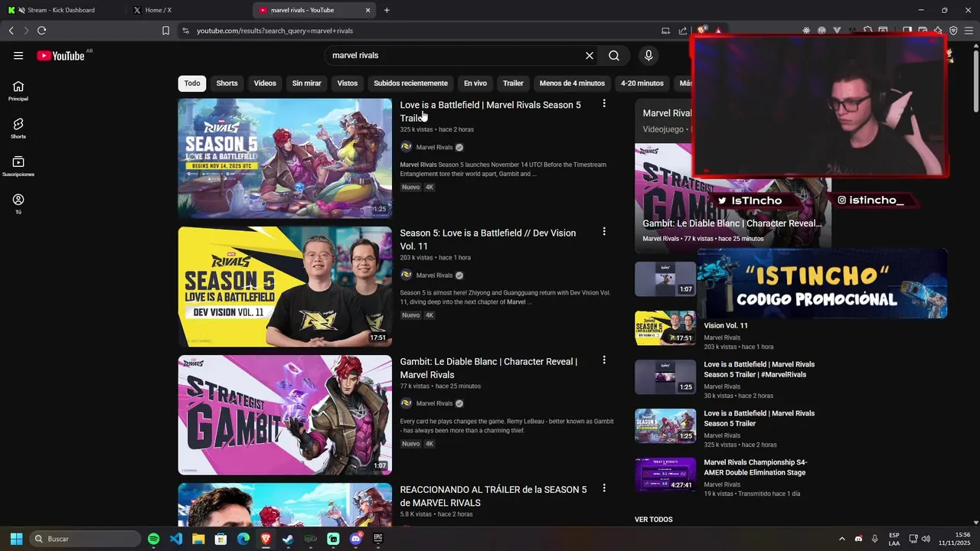Click the share icon in the address bar

[682, 31]
